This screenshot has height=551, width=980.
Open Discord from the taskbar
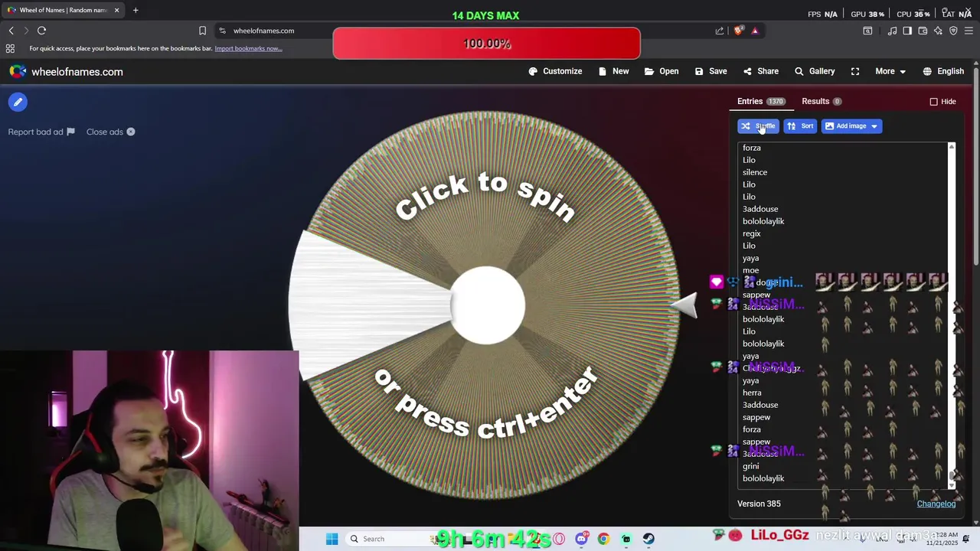pyautogui.click(x=582, y=539)
